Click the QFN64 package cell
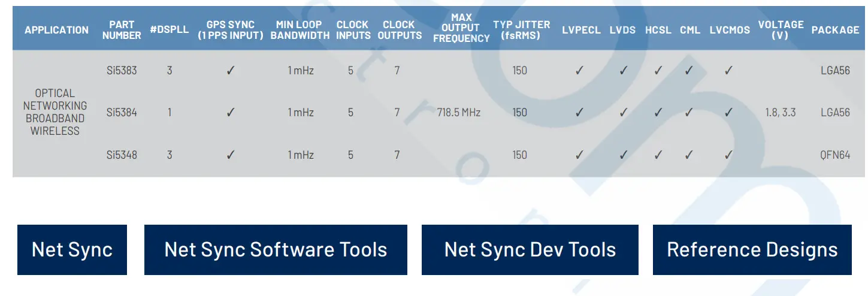Screen dimensions: 868x296 835,155
